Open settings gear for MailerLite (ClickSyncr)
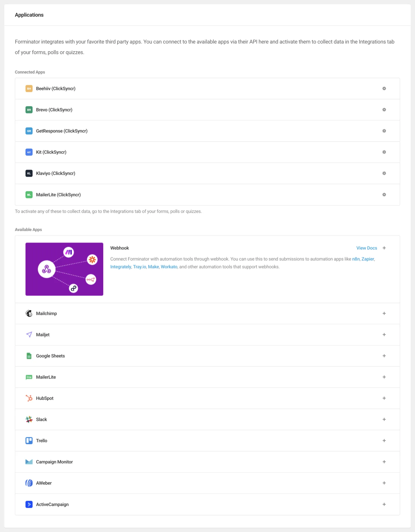 click(384, 195)
